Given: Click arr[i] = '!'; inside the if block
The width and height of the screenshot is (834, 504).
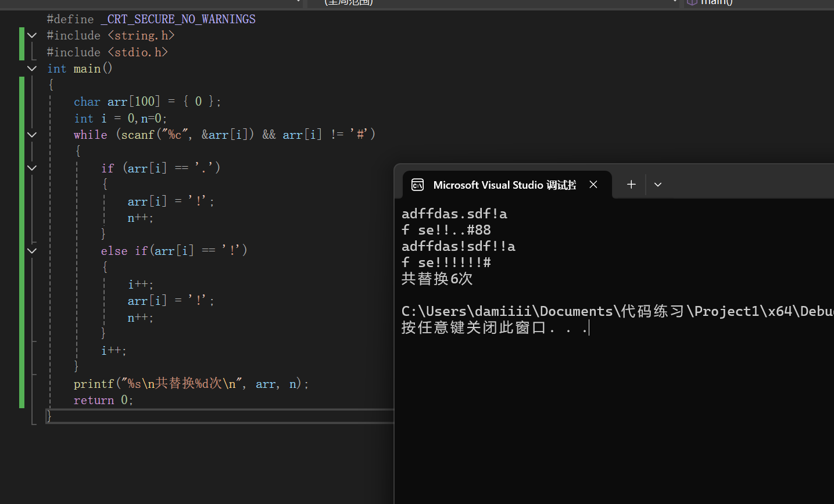Looking at the screenshot, I should click(171, 201).
